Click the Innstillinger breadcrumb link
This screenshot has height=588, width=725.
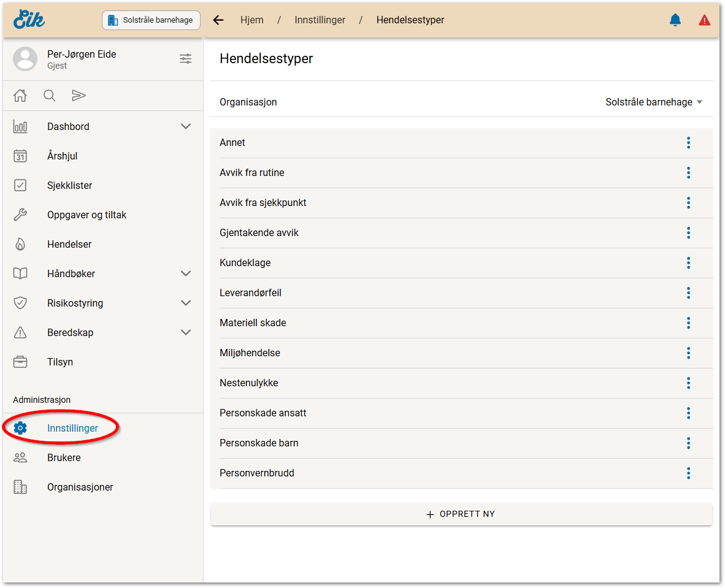[320, 20]
